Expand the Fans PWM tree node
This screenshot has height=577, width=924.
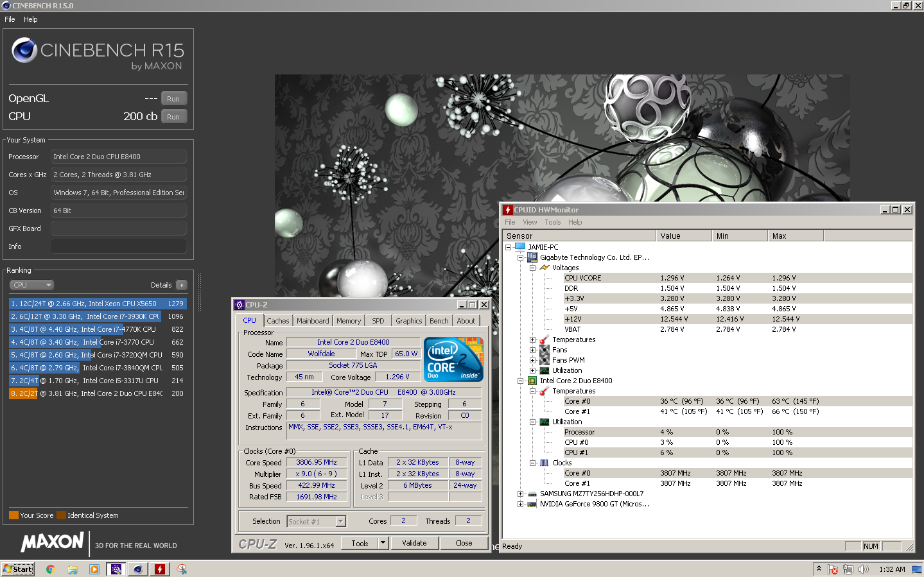[532, 360]
